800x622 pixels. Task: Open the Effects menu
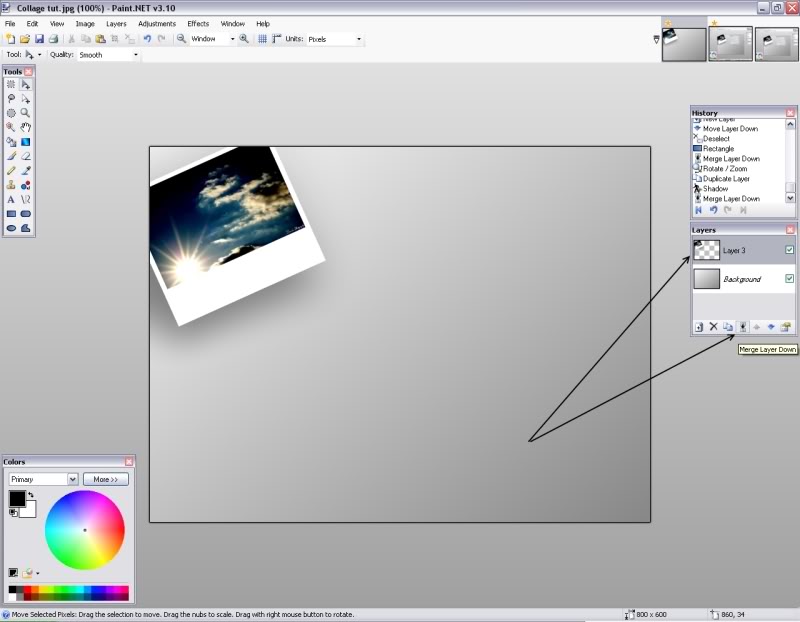pyautogui.click(x=198, y=23)
